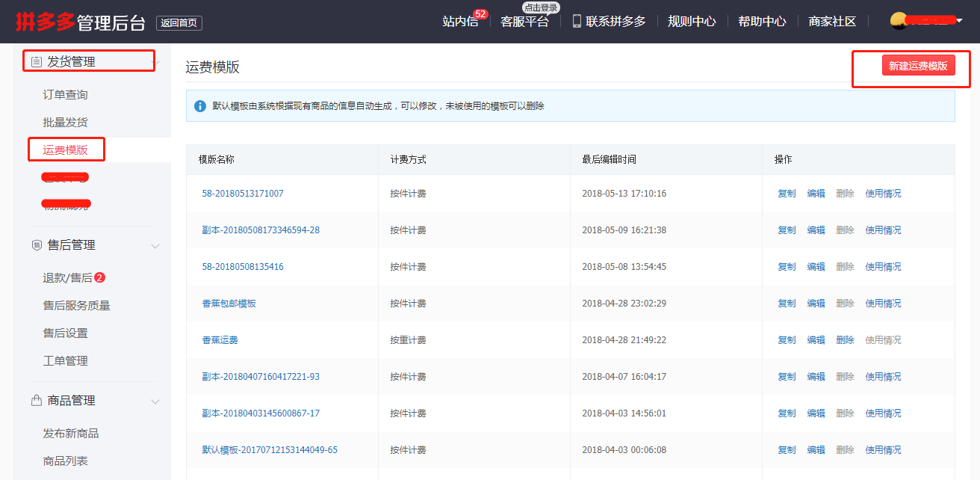Open the 52 unread messages badge

pos(480,13)
